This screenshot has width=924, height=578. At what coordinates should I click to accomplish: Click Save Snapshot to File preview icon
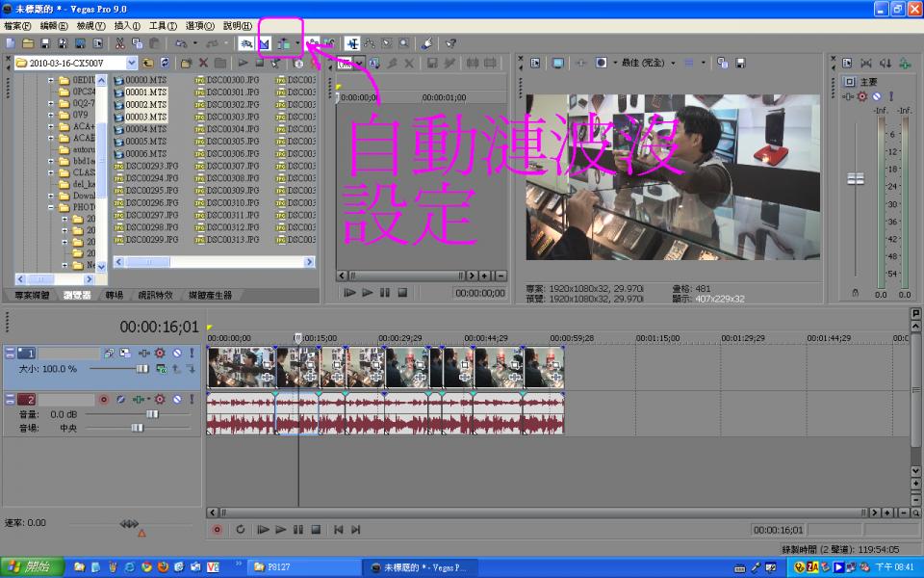tap(740, 63)
